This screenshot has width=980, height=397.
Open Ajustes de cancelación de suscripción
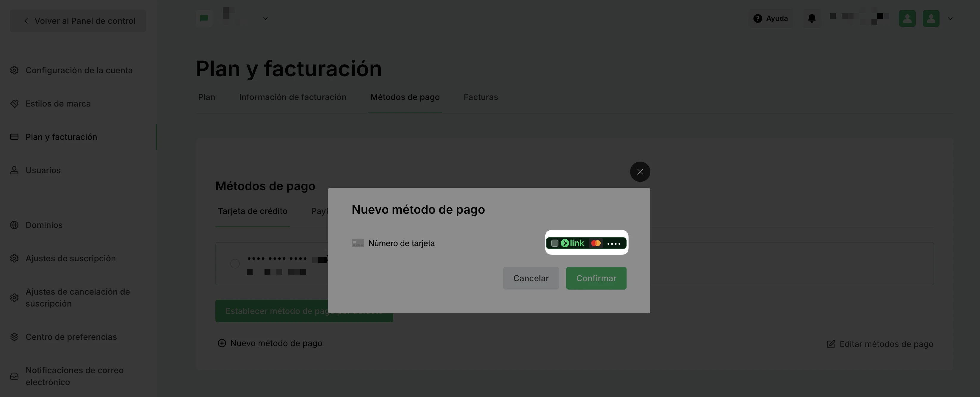(71, 298)
